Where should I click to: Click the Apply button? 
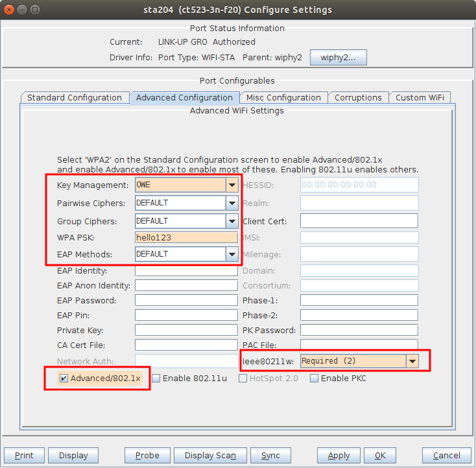coord(339,455)
